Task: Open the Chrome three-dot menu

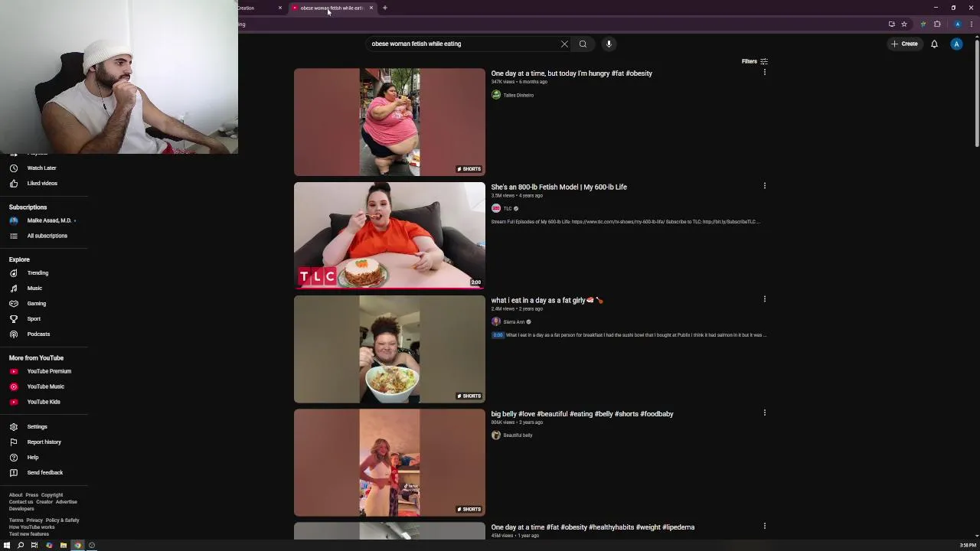Action: 972,24
